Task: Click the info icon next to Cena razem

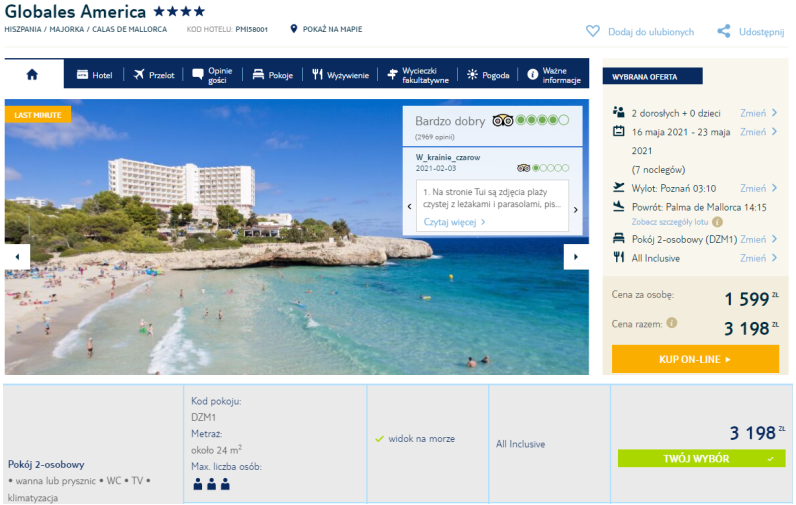Action: coord(672,323)
